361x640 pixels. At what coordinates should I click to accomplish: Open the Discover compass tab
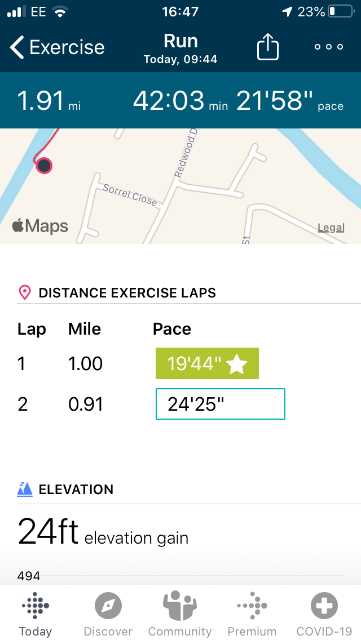pyautogui.click(x=108, y=614)
